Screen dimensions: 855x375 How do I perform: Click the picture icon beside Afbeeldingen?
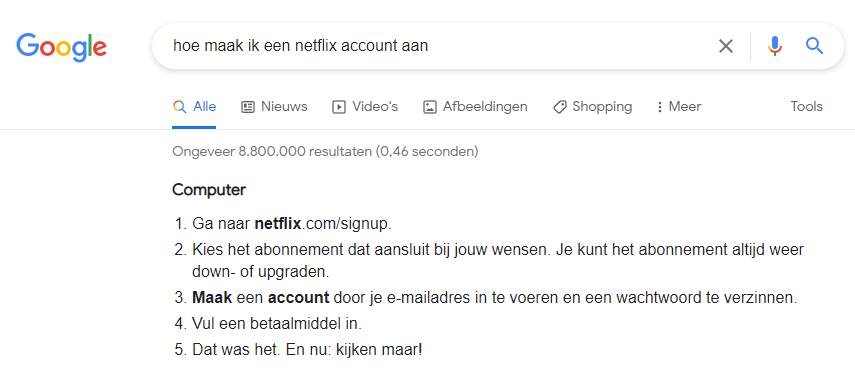[x=430, y=107]
